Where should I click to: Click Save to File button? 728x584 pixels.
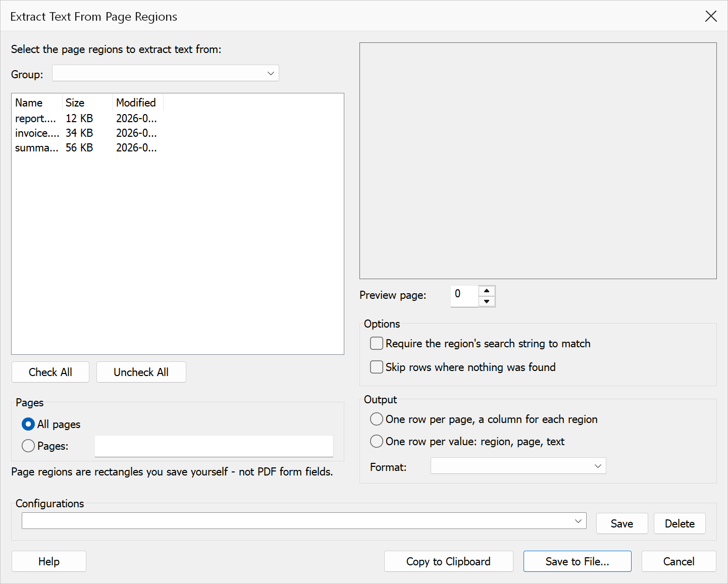point(578,561)
